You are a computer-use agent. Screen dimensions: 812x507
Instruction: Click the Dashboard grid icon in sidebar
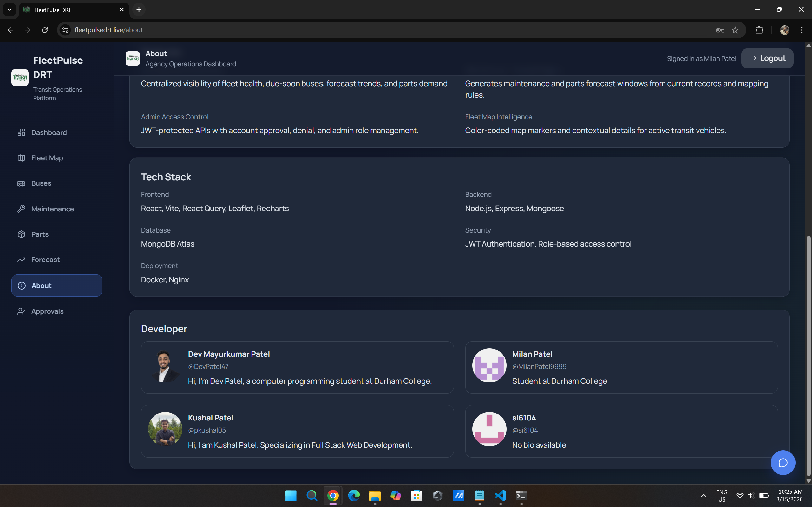pyautogui.click(x=22, y=132)
